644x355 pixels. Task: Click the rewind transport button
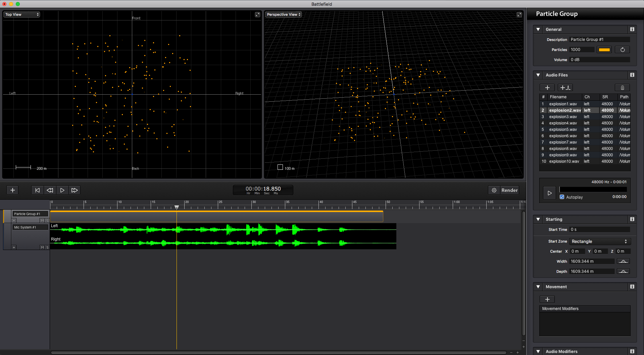tap(50, 190)
